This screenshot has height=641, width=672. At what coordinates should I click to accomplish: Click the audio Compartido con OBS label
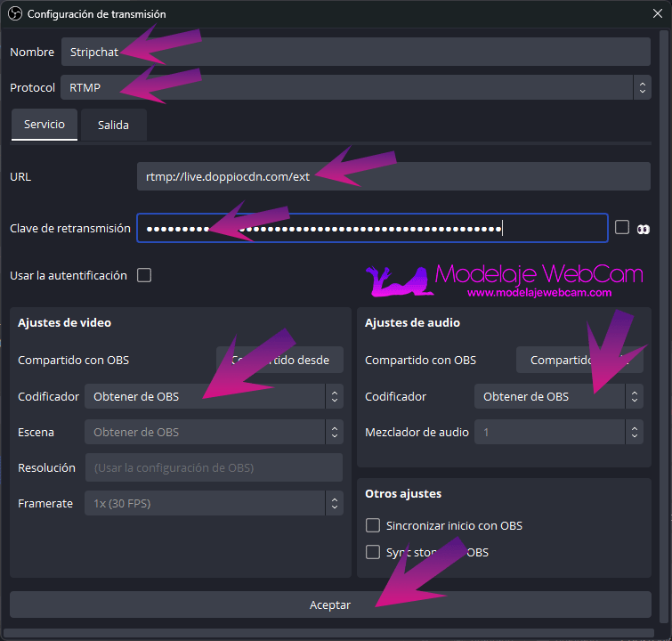(x=420, y=360)
